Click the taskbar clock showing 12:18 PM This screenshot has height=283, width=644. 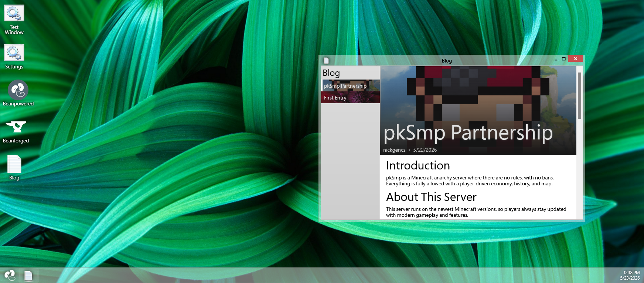[x=631, y=272]
